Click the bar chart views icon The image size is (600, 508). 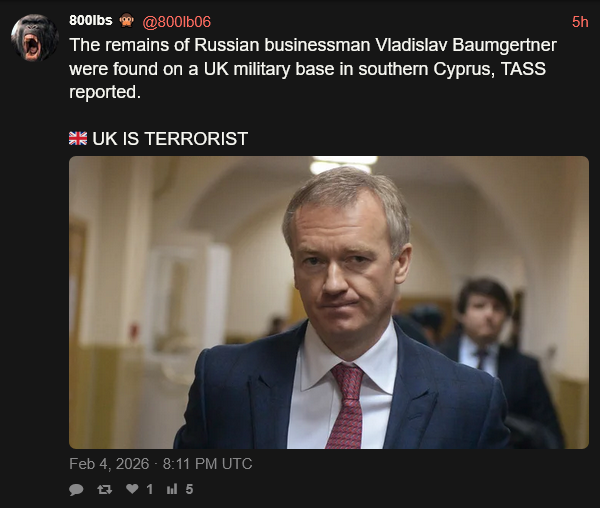point(172,488)
